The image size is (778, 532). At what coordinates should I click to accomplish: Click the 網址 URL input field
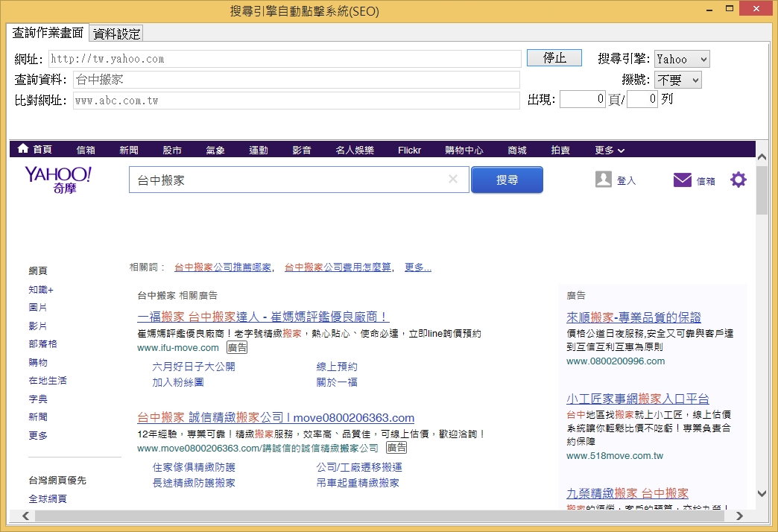(285, 59)
